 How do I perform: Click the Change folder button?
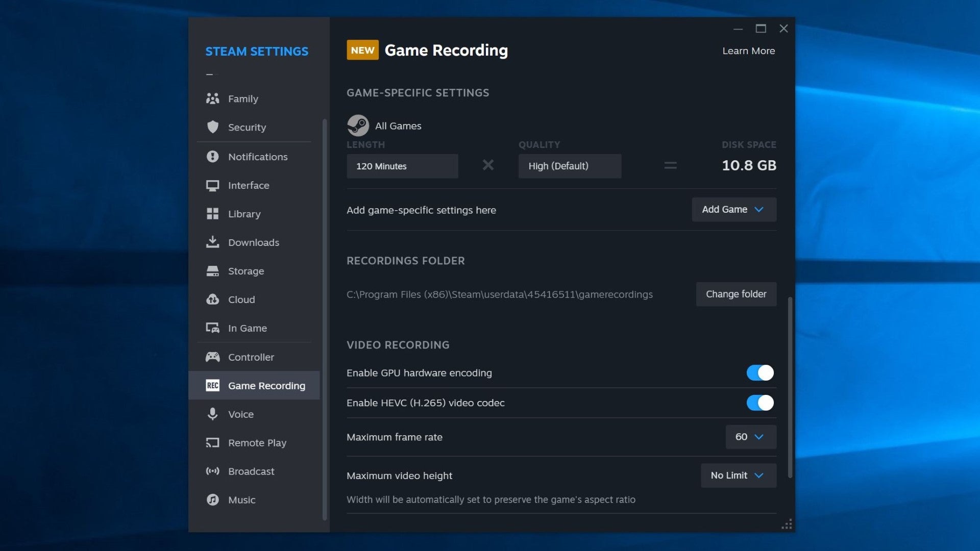tap(736, 294)
